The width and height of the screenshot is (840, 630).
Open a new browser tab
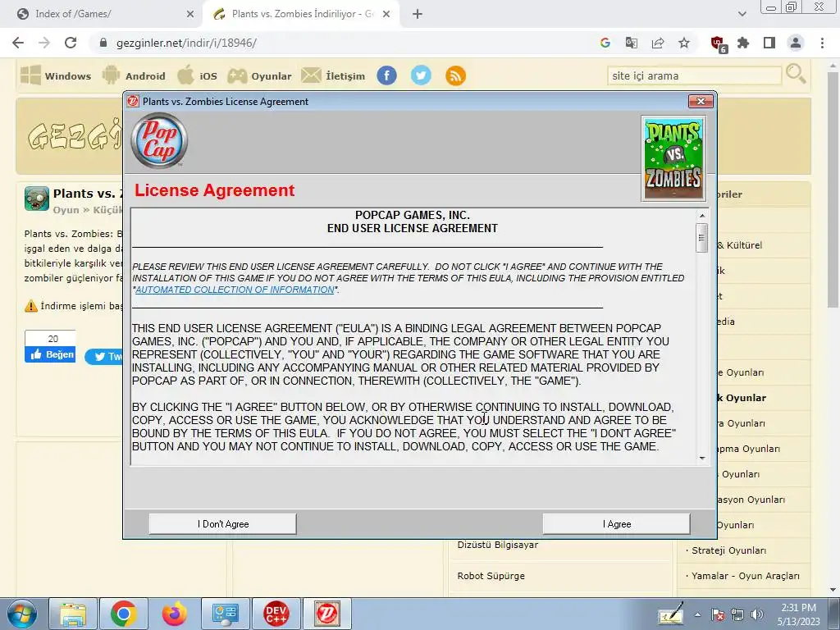tap(418, 15)
